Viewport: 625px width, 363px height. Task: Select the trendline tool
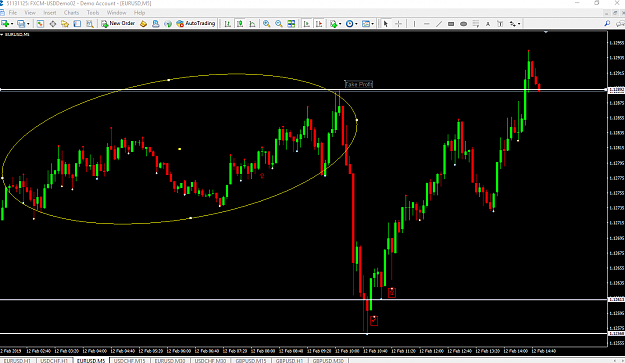(x=439, y=24)
